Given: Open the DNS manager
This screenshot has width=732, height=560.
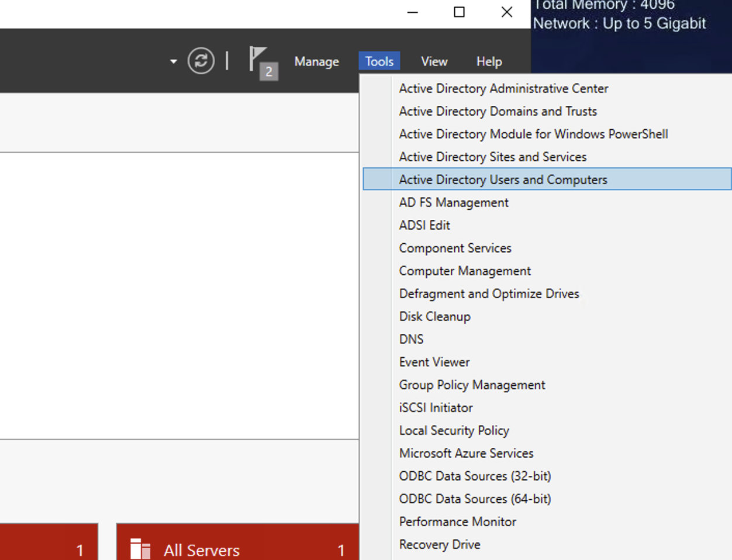Looking at the screenshot, I should pos(547,339).
